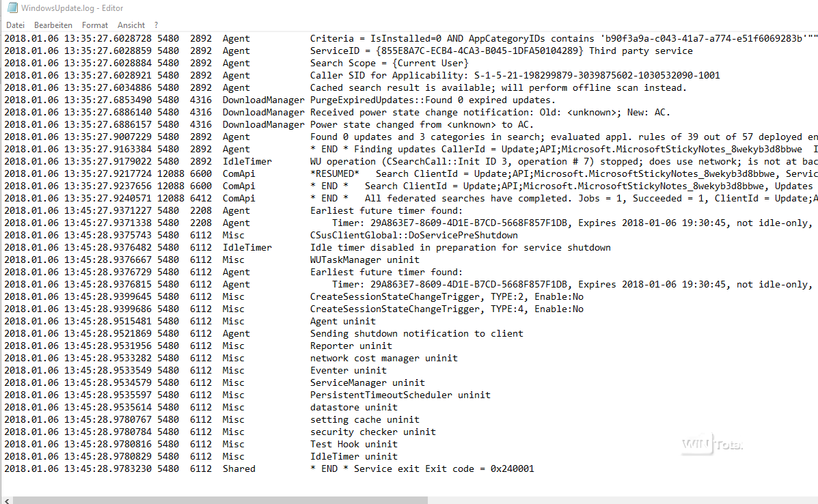
Task: Click 'Sending shutdown notification to client' text
Action: tap(416, 334)
